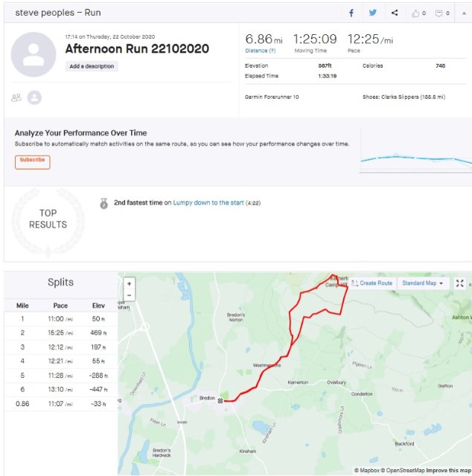Click the small athlete avatar icon
The width and height of the screenshot is (472, 476).
click(34, 97)
